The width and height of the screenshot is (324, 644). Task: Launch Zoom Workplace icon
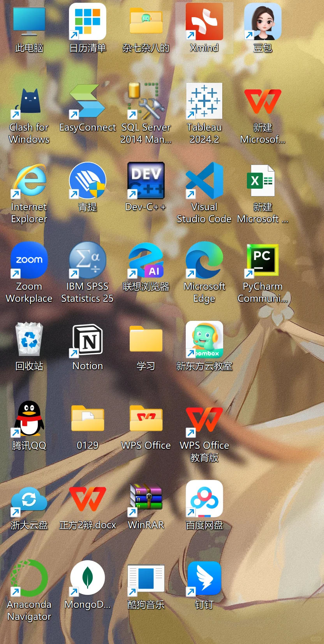click(29, 260)
